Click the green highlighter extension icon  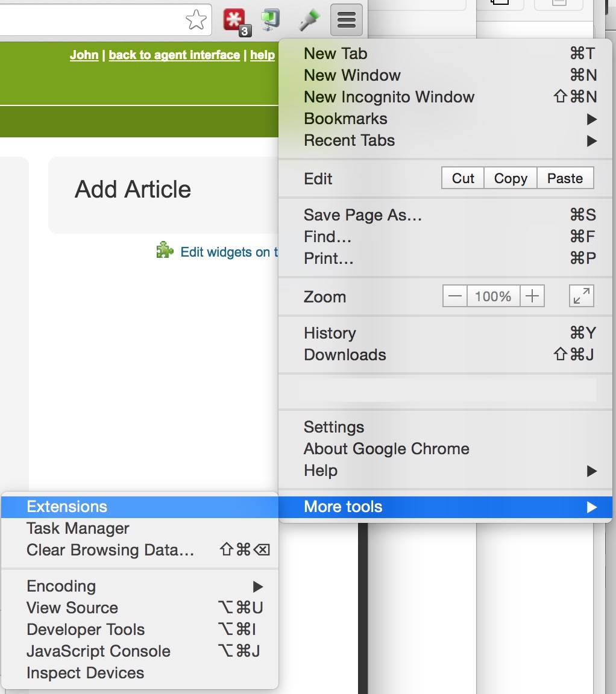coord(309,21)
